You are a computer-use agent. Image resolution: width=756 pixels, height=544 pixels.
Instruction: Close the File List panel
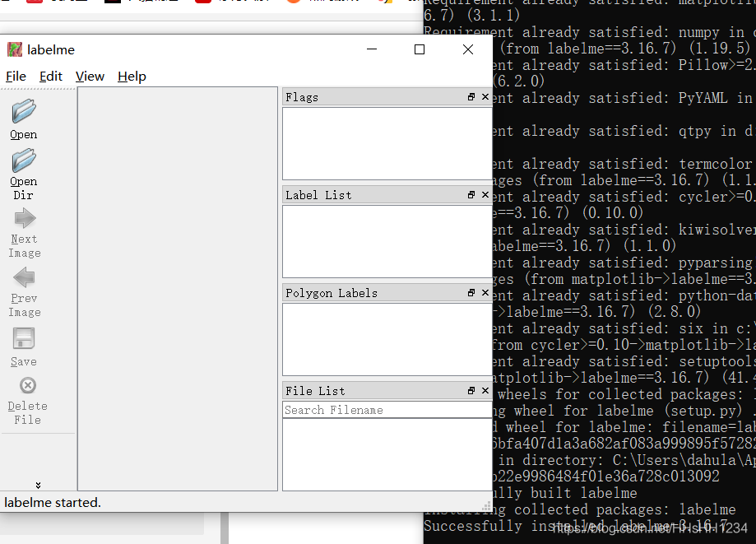pos(485,391)
